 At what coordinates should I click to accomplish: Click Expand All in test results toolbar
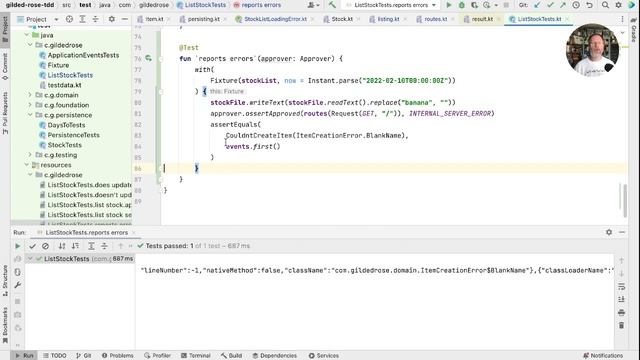coord(91,246)
